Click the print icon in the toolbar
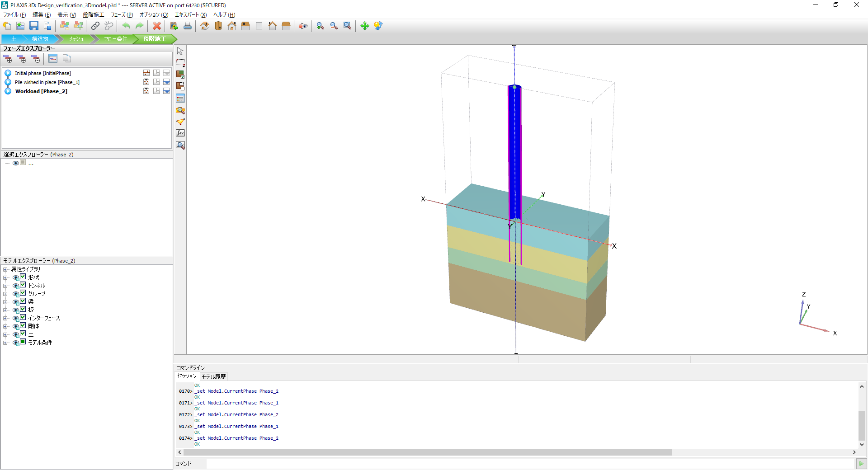Screen dimensions: 868x470 [188, 26]
